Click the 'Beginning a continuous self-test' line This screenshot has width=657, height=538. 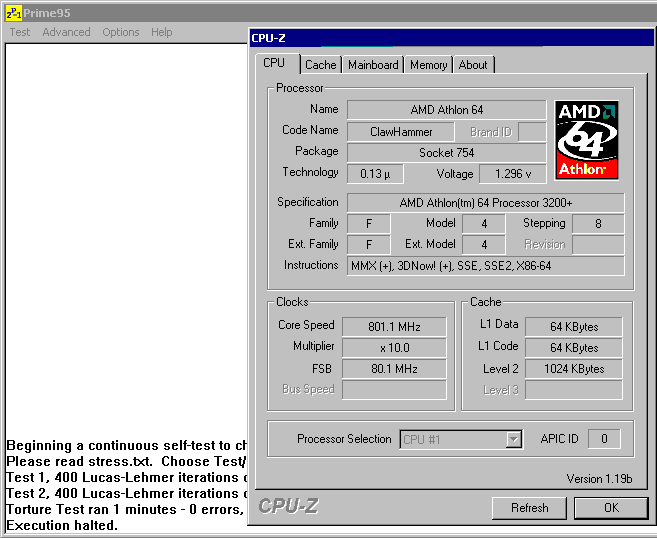pos(127,445)
